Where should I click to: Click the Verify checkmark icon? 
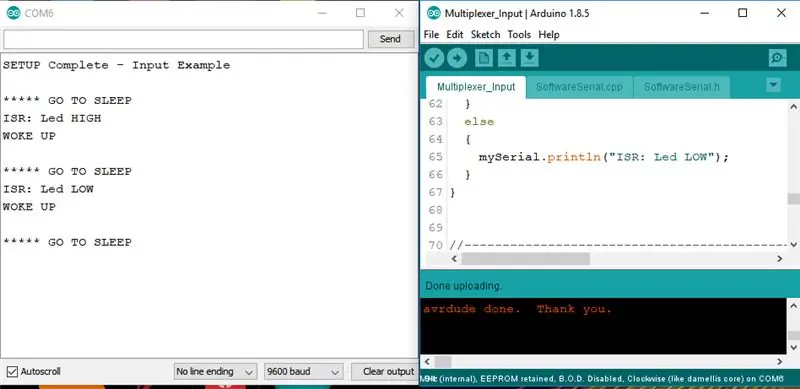pyautogui.click(x=434, y=58)
